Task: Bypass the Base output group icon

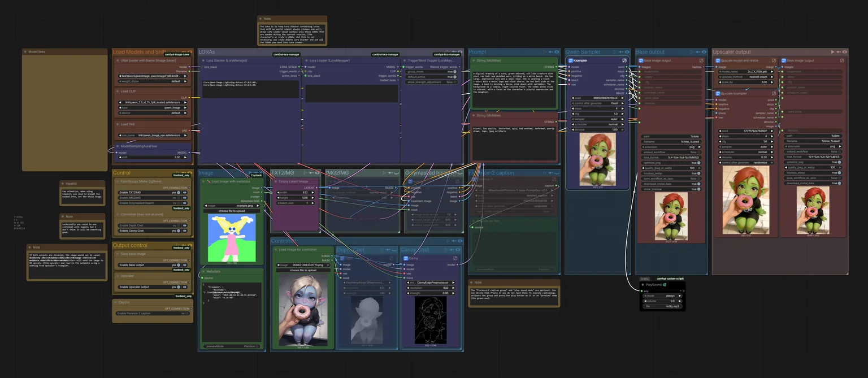Action: coord(697,52)
